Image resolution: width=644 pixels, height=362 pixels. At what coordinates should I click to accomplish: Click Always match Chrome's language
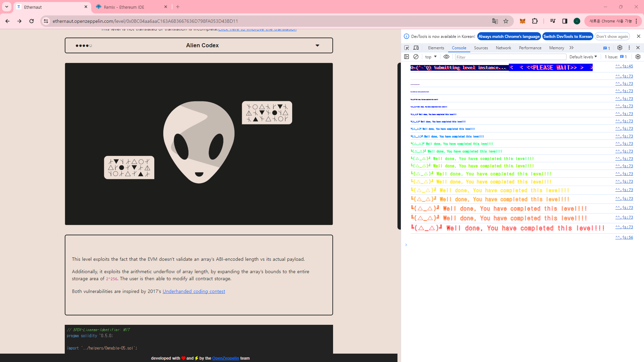[x=509, y=36]
